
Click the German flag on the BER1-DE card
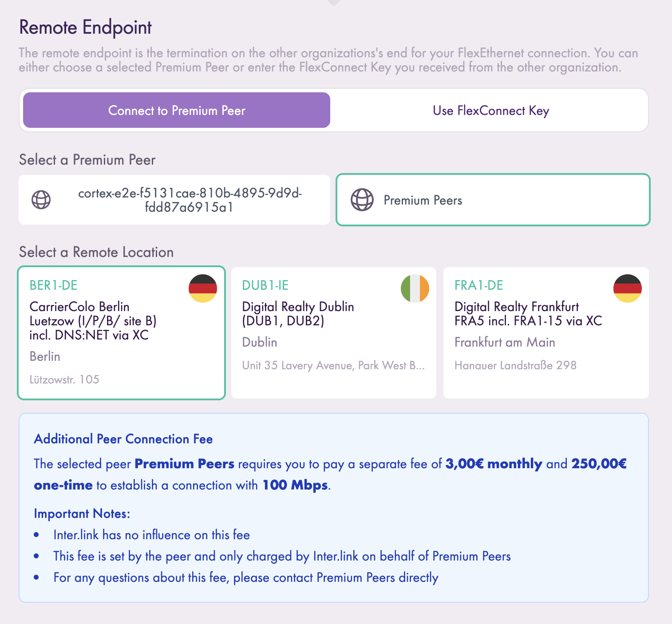pos(203,288)
